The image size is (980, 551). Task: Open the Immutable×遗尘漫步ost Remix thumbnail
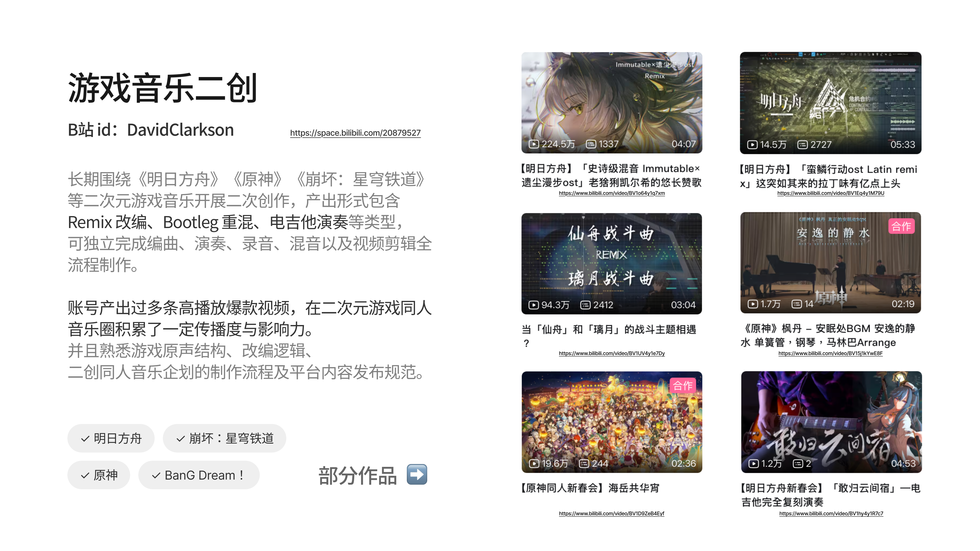(612, 103)
